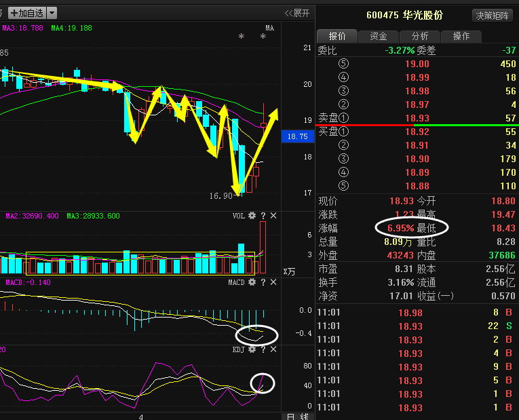Click the MACD:-0.140 value label
519x420 pixels.
click(28, 282)
